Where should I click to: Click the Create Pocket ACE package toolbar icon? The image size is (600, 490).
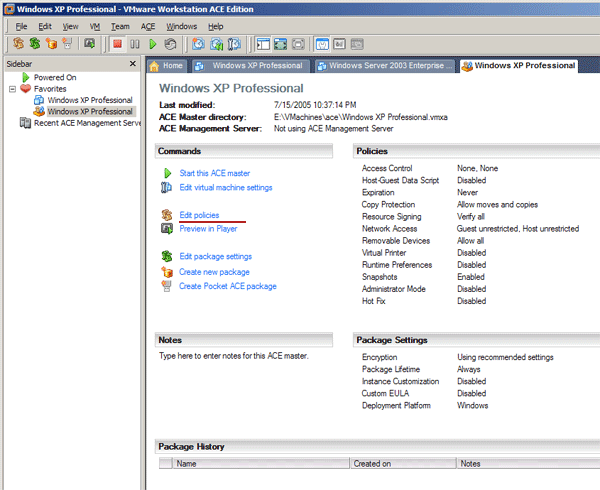coord(67,44)
